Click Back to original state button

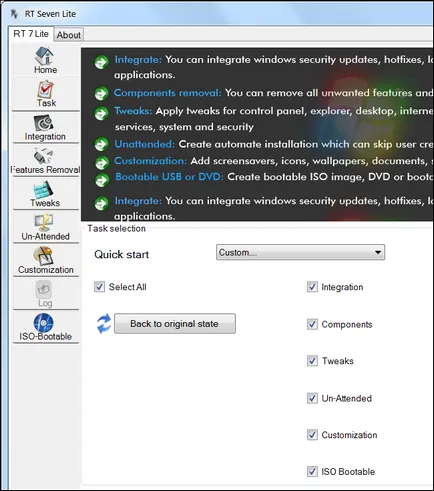(x=175, y=323)
